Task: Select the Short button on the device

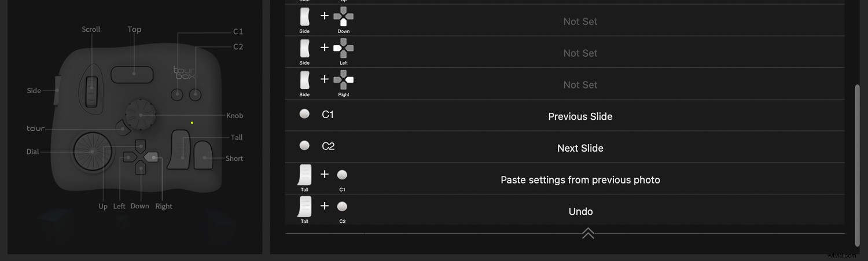Action: click(203, 155)
